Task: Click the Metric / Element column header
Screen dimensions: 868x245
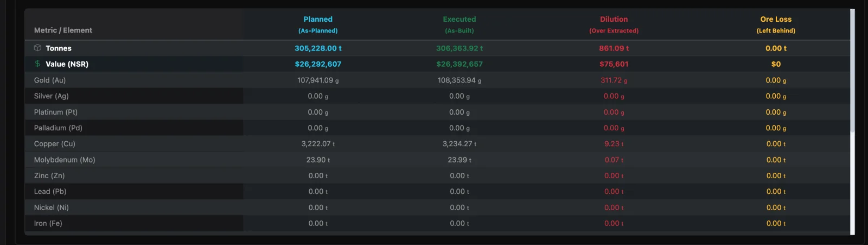Action: [x=63, y=30]
